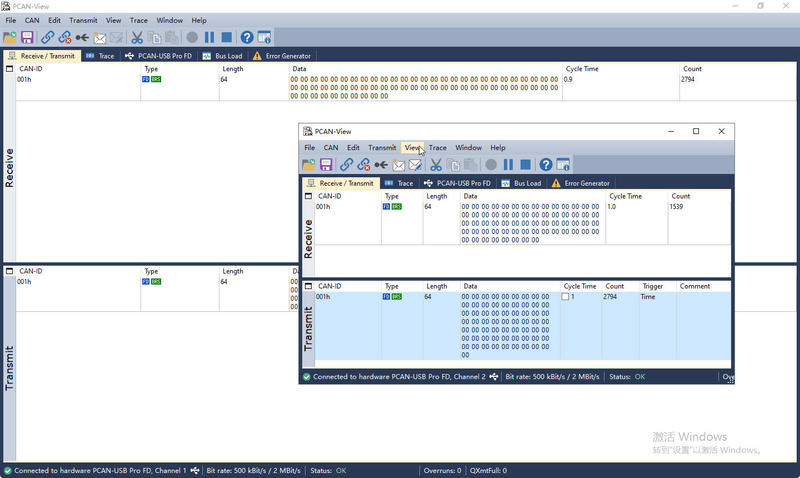This screenshot has height=478, width=800.
Task: Open Transmit menu in front PCAN-View window
Action: pyautogui.click(x=382, y=147)
